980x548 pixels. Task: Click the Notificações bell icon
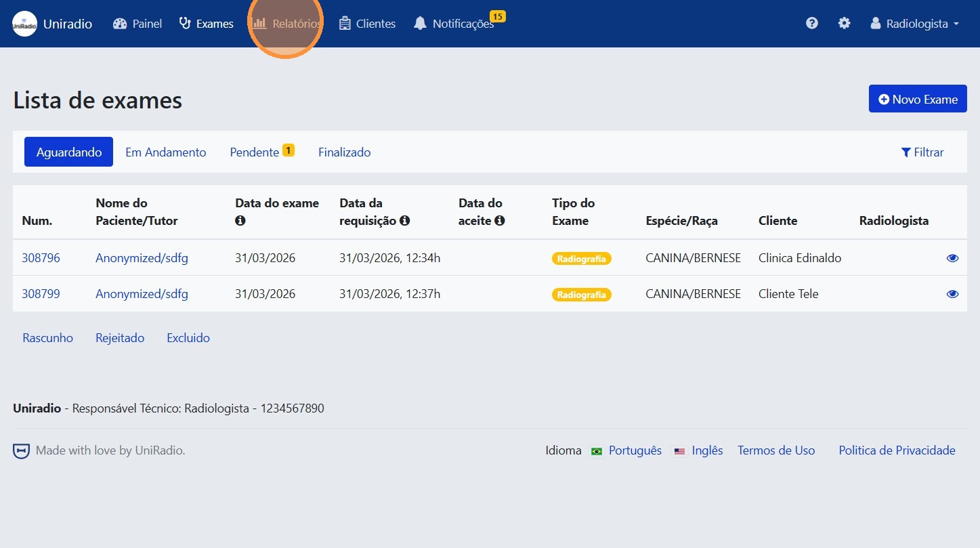click(420, 24)
